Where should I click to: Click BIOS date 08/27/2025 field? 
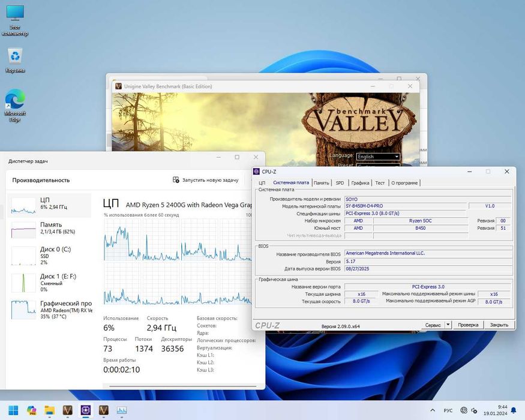coord(428,269)
